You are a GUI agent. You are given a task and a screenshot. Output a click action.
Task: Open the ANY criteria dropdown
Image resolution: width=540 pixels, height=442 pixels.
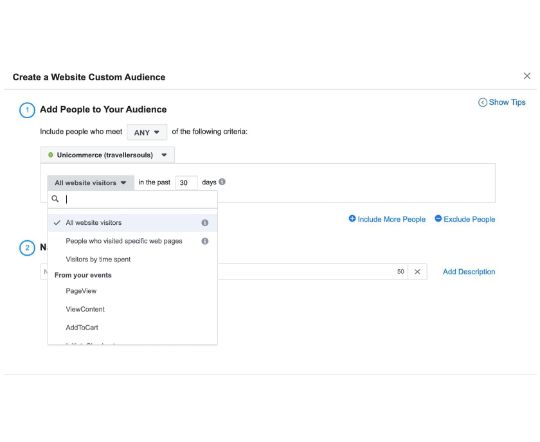(147, 132)
